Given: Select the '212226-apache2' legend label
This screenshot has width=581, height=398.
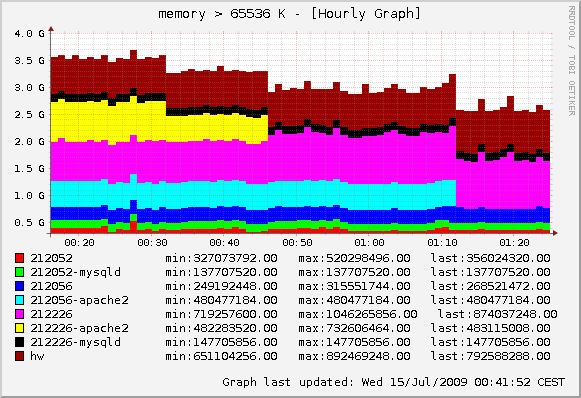Looking at the screenshot, I should [80, 328].
